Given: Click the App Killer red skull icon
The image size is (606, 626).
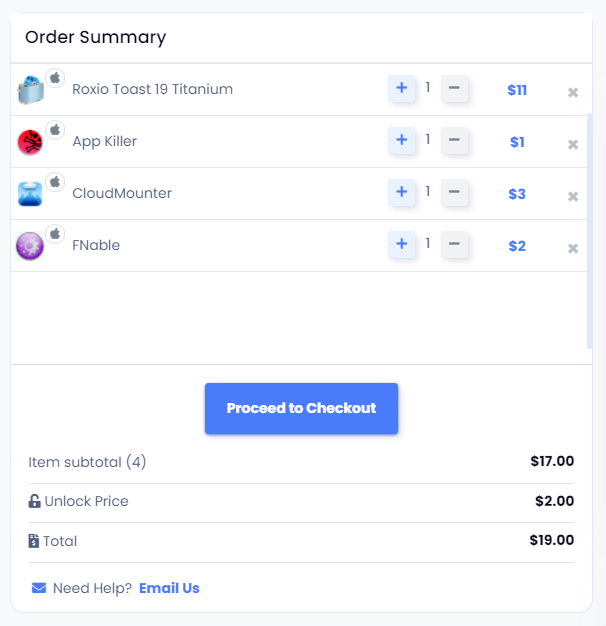Looking at the screenshot, I should (x=30, y=142).
